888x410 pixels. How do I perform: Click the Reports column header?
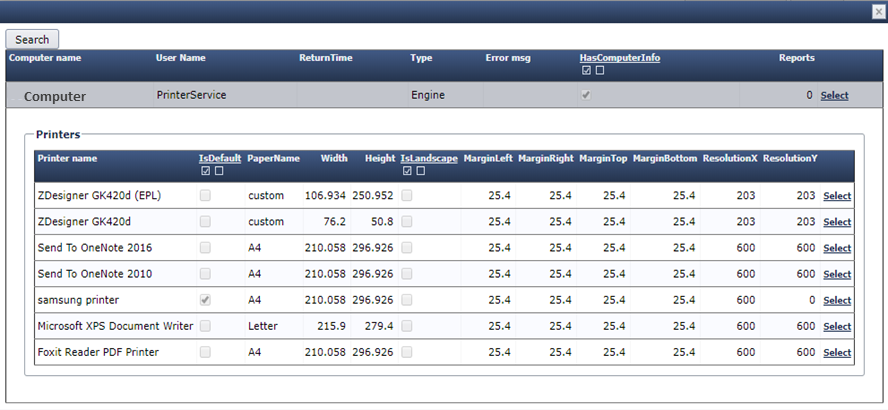click(x=797, y=58)
